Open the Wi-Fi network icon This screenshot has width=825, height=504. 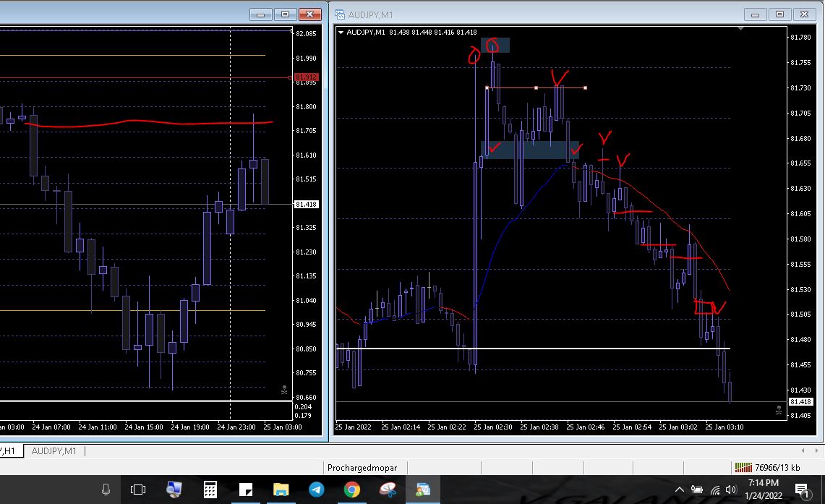pos(715,490)
